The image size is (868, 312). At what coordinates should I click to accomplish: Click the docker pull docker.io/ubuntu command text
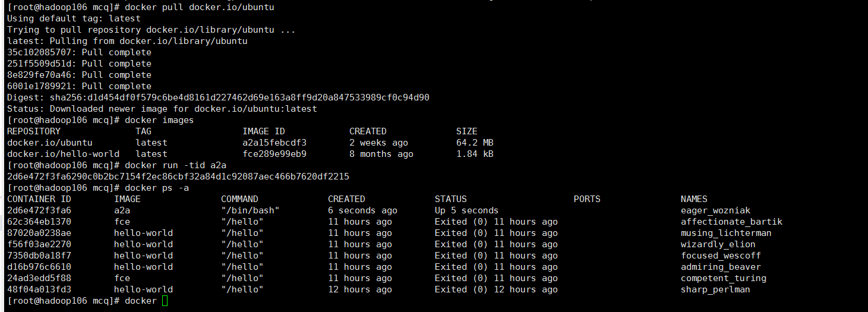tap(200, 7)
